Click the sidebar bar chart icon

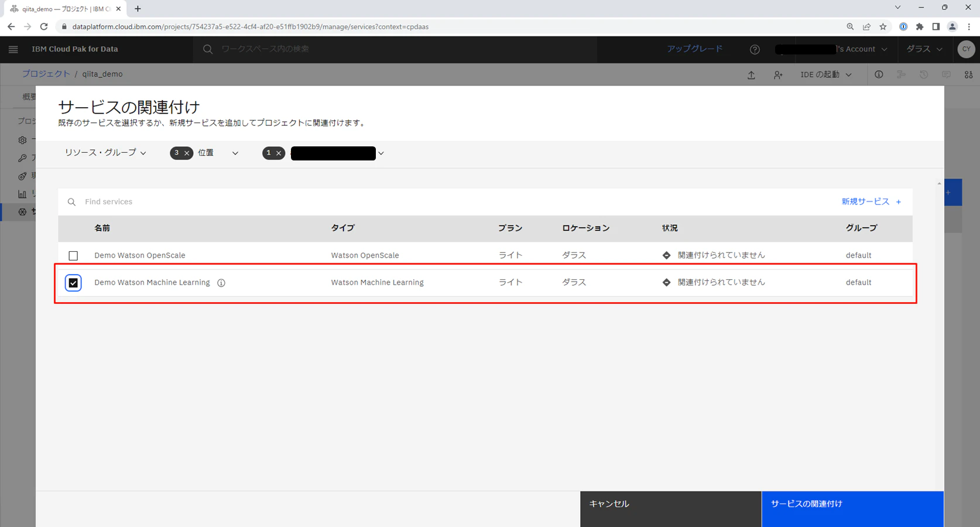(x=22, y=194)
